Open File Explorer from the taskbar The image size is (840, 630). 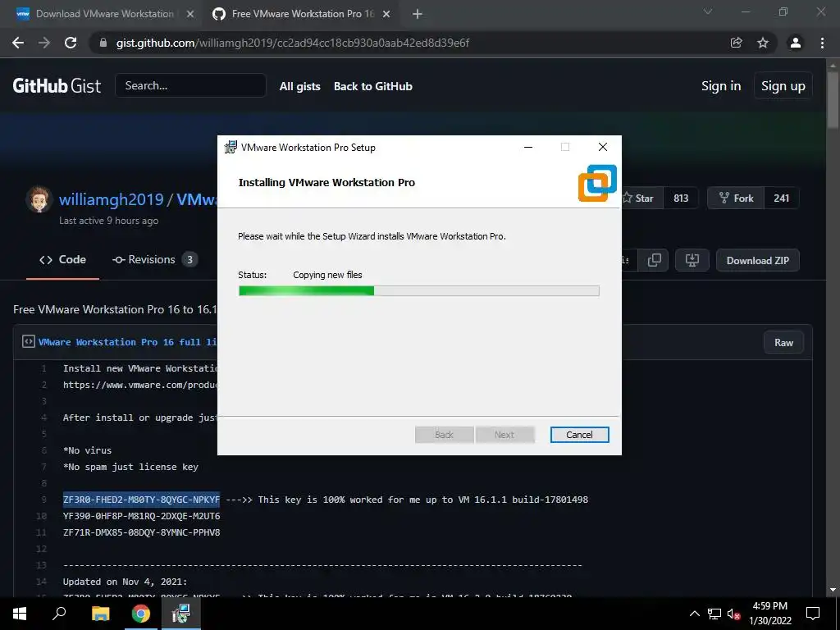pos(100,614)
